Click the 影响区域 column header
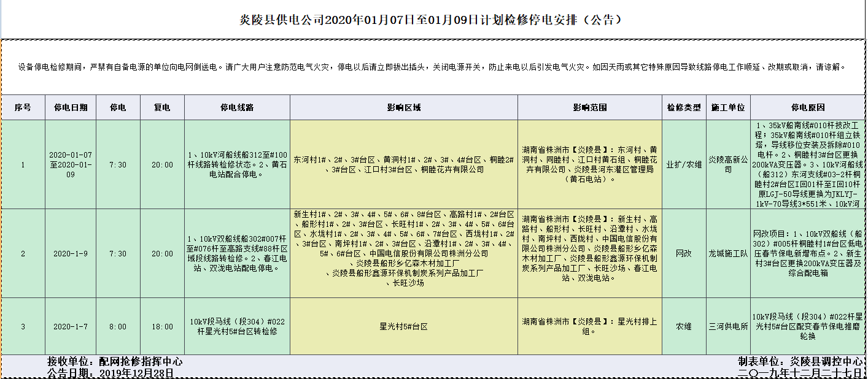 [403, 107]
